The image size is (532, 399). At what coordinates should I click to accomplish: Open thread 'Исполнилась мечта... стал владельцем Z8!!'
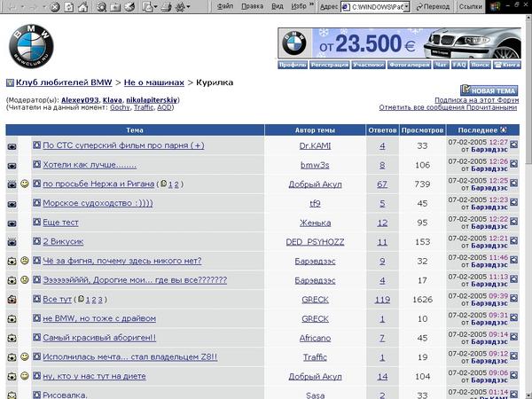point(130,357)
